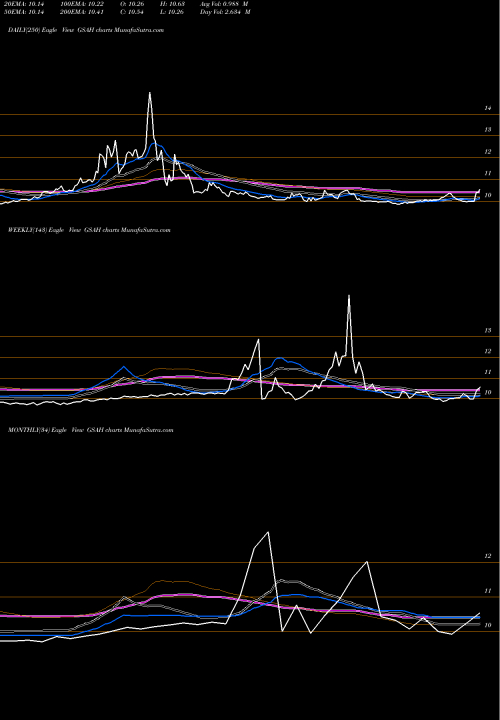Select the low price L: 10.26

172,12
